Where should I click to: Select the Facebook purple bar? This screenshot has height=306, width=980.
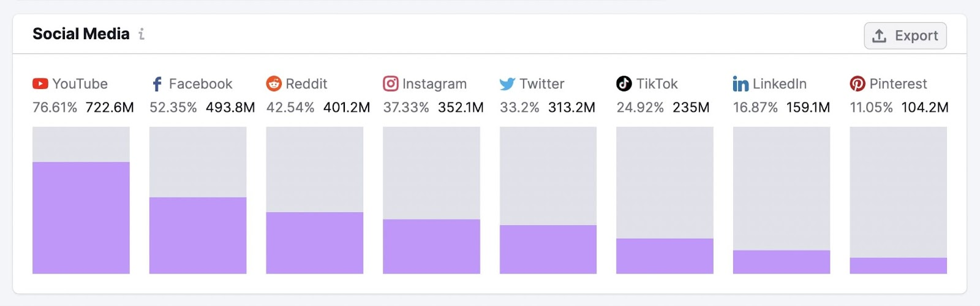198,235
